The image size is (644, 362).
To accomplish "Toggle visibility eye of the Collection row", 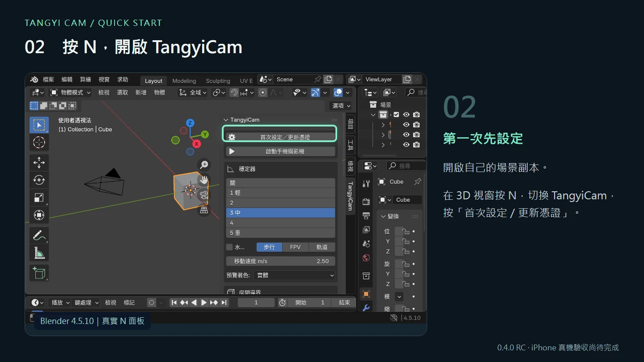I will click(x=406, y=115).
